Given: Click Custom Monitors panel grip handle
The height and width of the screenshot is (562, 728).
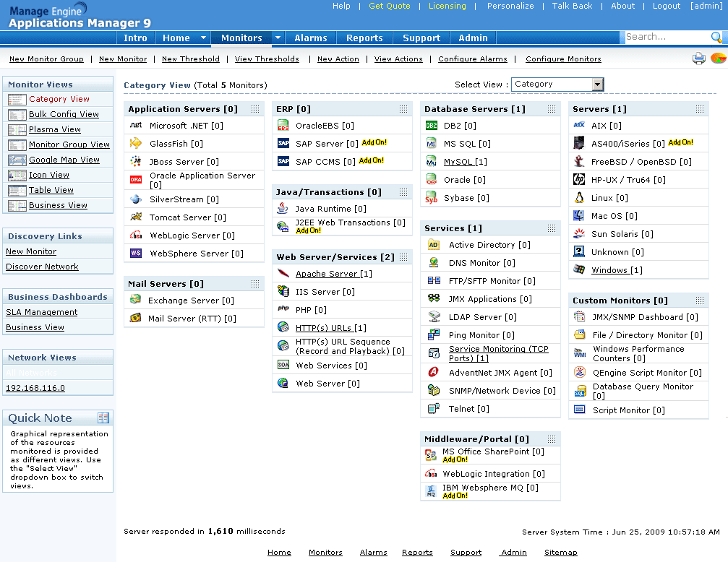Looking at the screenshot, I should [699, 301].
